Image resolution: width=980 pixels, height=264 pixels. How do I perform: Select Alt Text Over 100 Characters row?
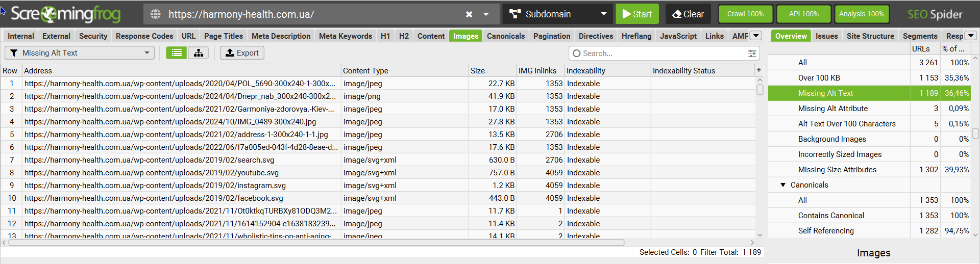coord(869,124)
